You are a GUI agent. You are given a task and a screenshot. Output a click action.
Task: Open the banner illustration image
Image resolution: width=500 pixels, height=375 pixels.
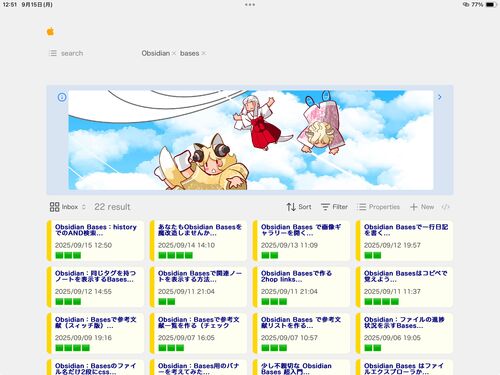click(x=251, y=140)
